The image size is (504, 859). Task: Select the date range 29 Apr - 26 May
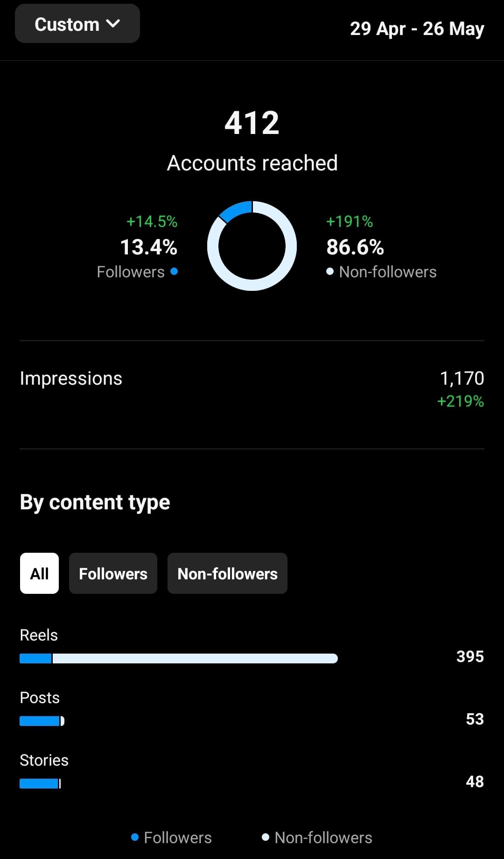(x=417, y=28)
